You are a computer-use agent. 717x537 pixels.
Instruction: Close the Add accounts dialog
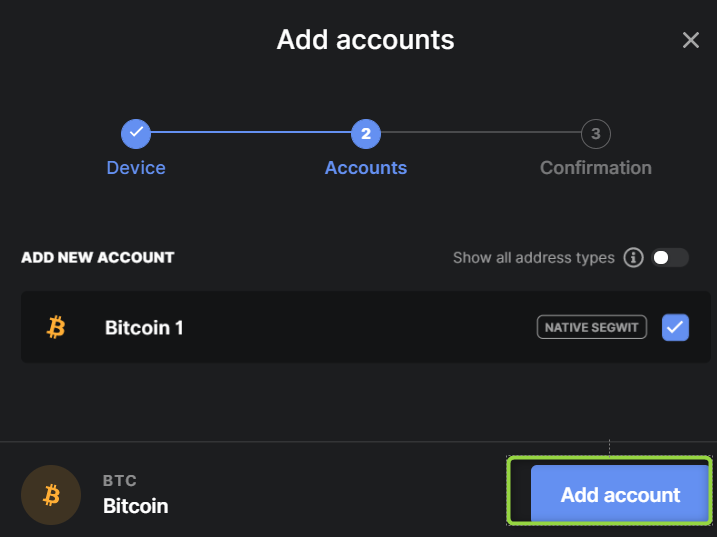coord(690,40)
